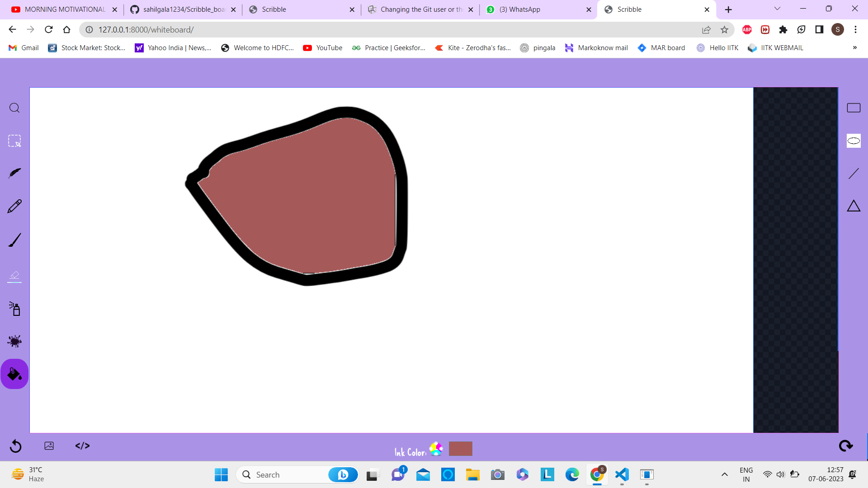Open the Ink Color rainbow picker

point(436,448)
